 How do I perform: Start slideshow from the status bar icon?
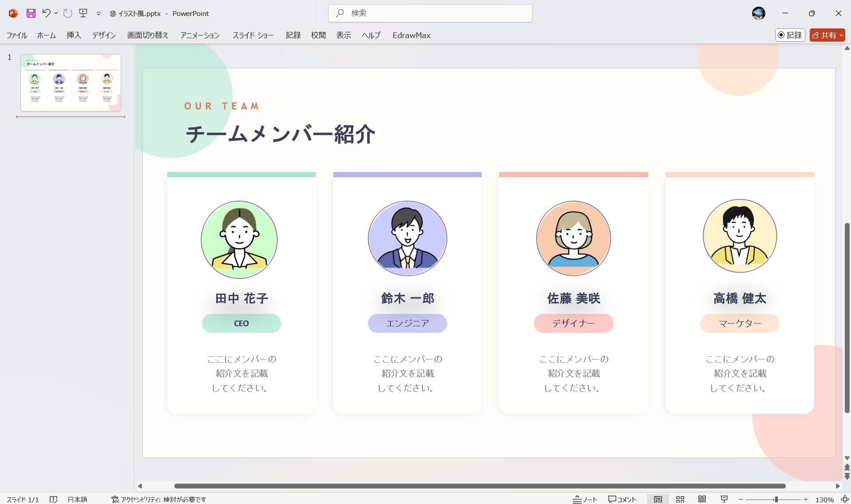click(x=724, y=499)
